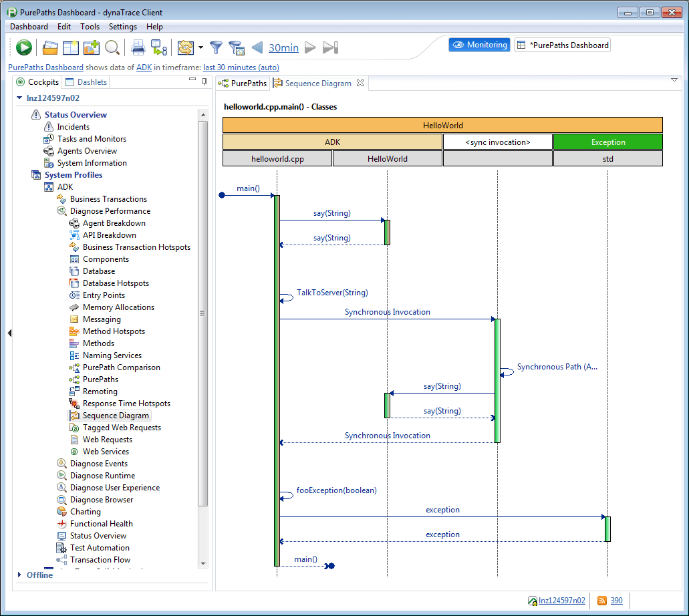This screenshot has height=616, width=689.
Task: Click the server connection toolbar icon
Action: tap(158, 47)
